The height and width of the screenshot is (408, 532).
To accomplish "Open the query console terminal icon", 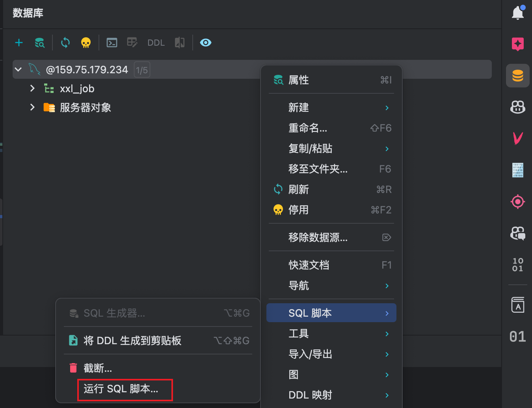I will click(112, 42).
